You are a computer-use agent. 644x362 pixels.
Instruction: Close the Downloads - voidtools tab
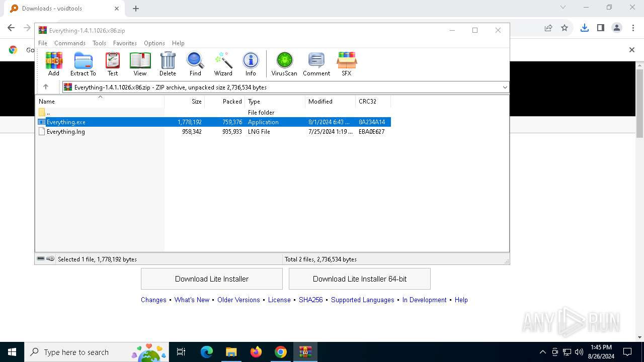click(x=116, y=8)
